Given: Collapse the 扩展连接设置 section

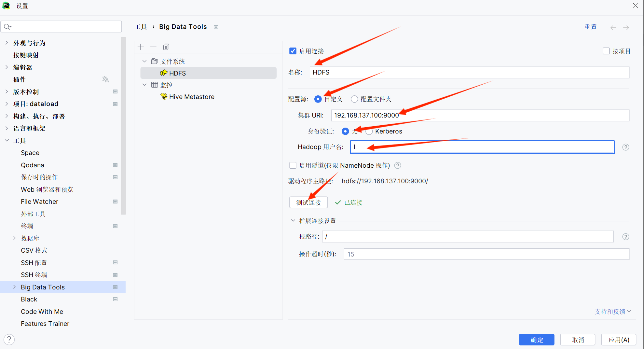Looking at the screenshot, I should click(293, 220).
